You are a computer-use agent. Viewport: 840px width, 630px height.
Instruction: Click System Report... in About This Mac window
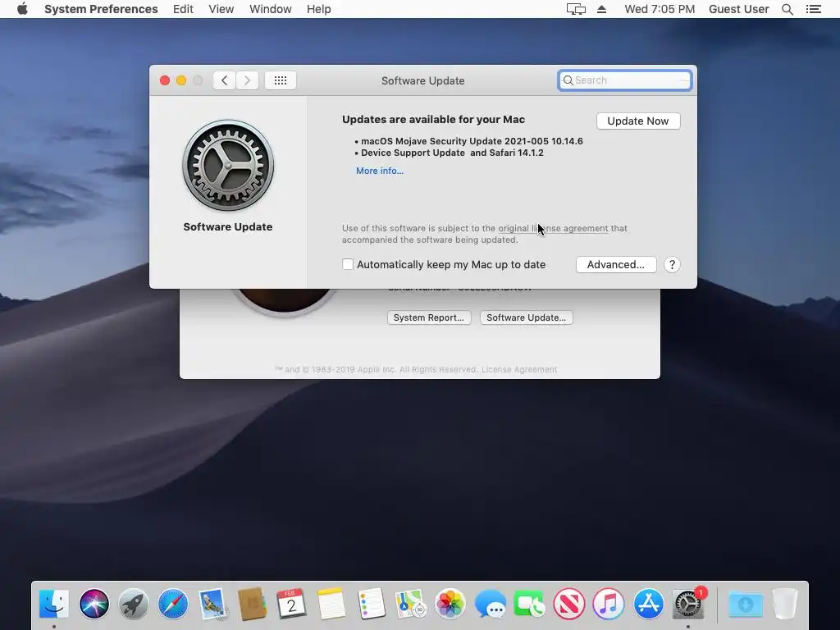click(429, 317)
